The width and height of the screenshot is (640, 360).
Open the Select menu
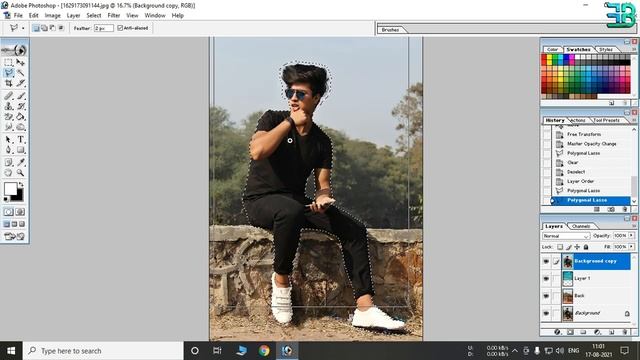point(93,16)
